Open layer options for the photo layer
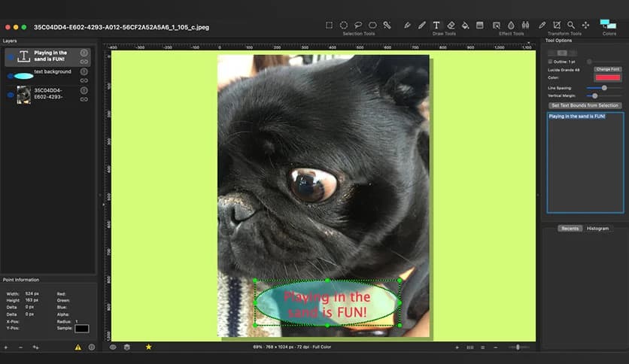The height and width of the screenshot is (364, 629). tap(84, 89)
